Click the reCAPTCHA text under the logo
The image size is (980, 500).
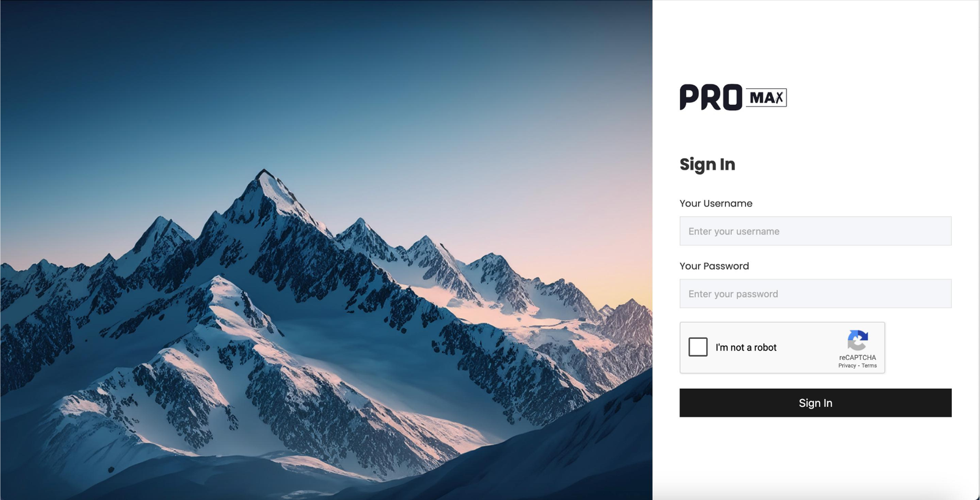coord(858,357)
